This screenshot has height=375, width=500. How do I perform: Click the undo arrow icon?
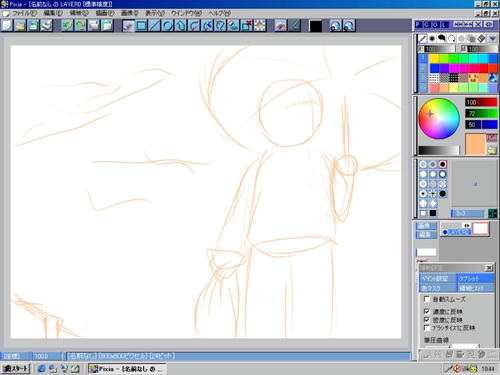pos(67,26)
